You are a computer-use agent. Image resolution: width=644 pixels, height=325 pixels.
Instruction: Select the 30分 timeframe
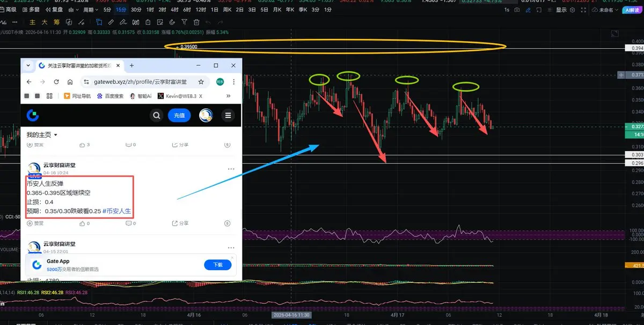click(136, 10)
